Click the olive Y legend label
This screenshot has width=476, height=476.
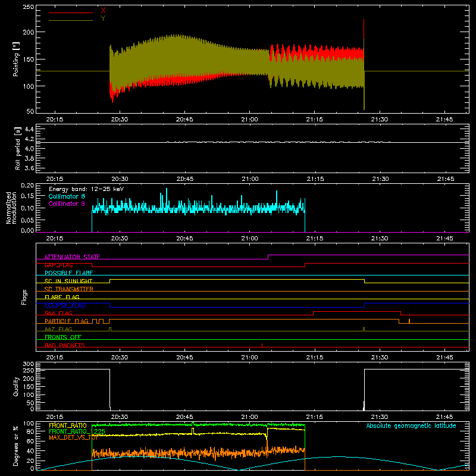[103, 18]
